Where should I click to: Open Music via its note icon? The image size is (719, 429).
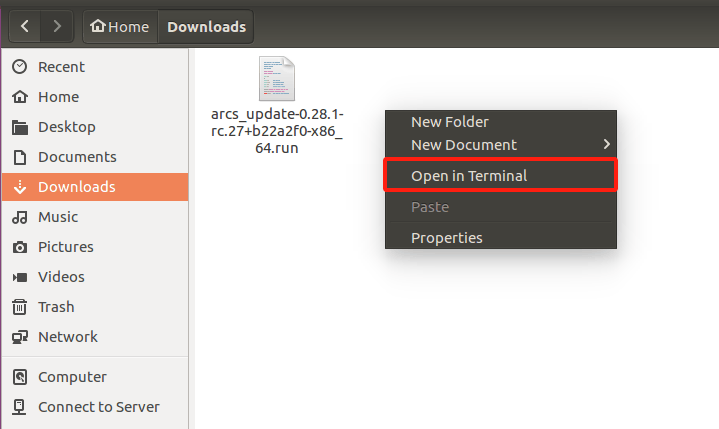pos(19,217)
